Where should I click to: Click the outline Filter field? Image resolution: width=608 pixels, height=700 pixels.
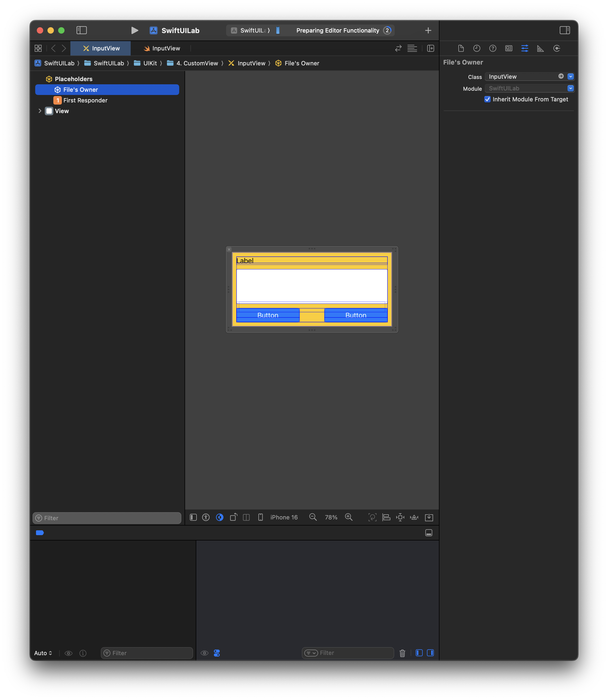[107, 518]
